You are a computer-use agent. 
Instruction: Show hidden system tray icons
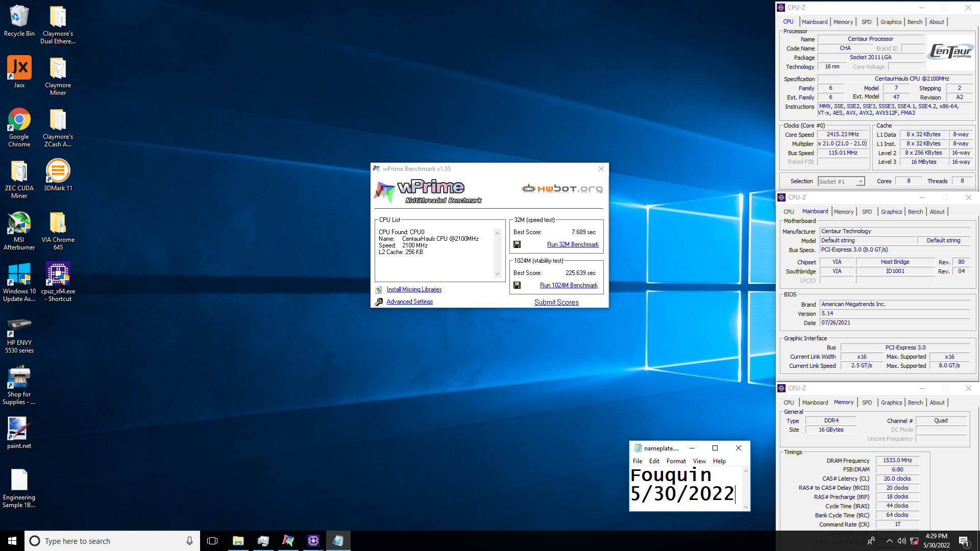pyautogui.click(x=889, y=541)
